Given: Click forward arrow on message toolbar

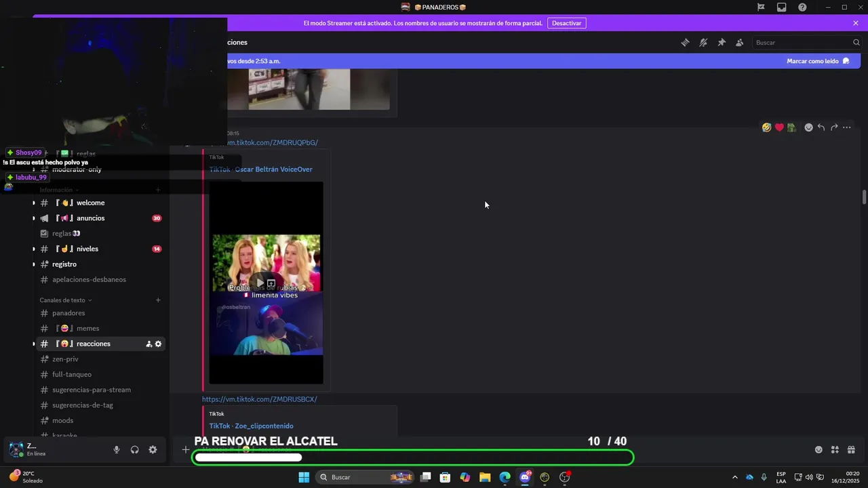Looking at the screenshot, I should pos(834,127).
